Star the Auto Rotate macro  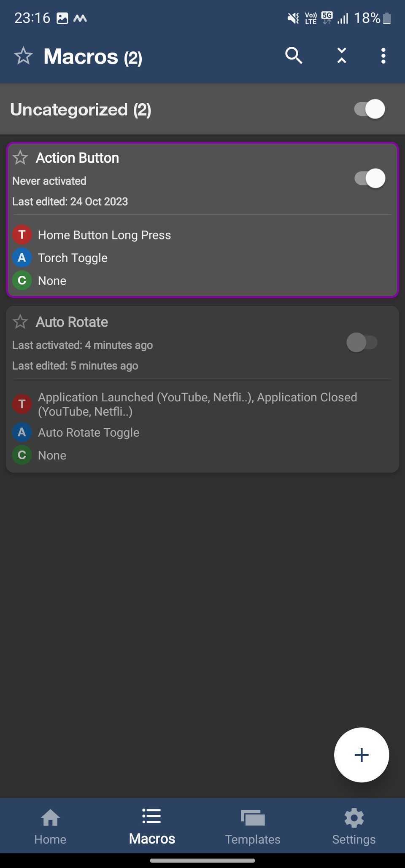pyautogui.click(x=20, y=322)
